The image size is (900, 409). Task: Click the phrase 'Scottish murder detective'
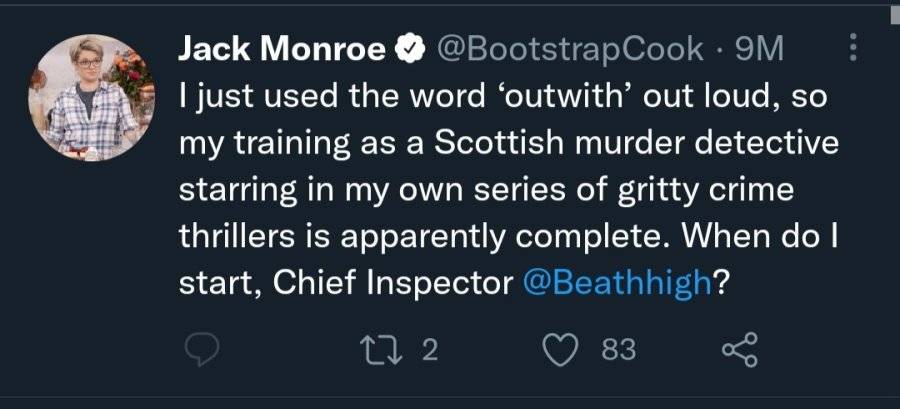tap(636, 144)
